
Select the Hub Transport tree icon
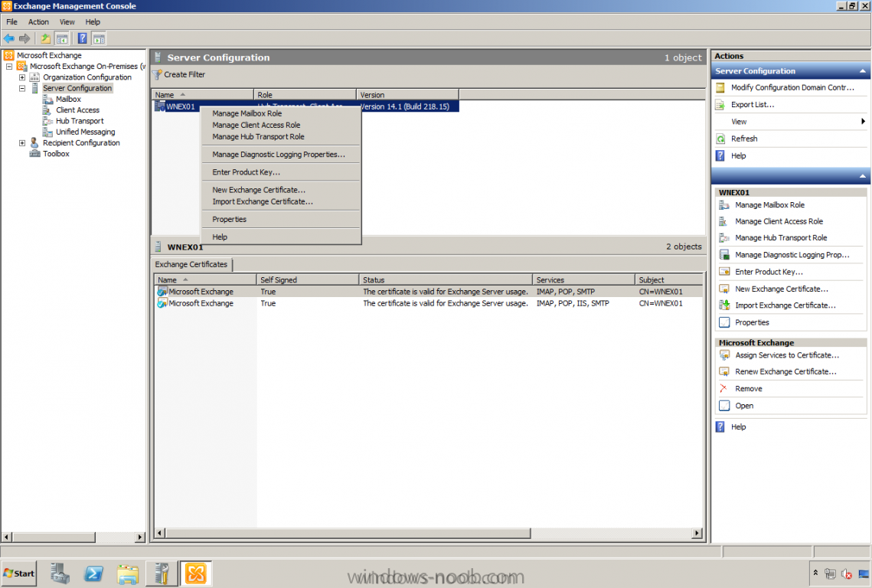point(47,121)
